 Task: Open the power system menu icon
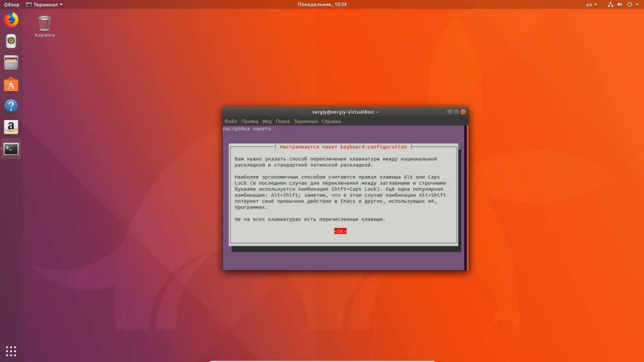tap(629, 4)
